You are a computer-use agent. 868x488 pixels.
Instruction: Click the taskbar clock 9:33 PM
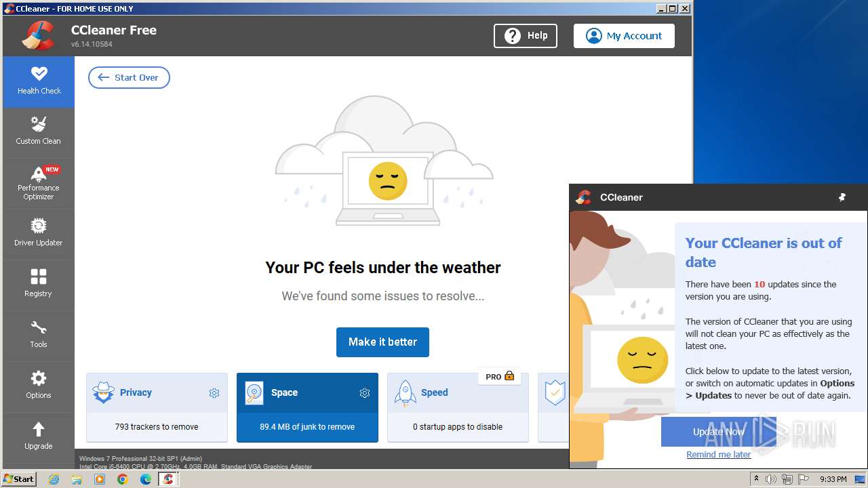[833, 479]
